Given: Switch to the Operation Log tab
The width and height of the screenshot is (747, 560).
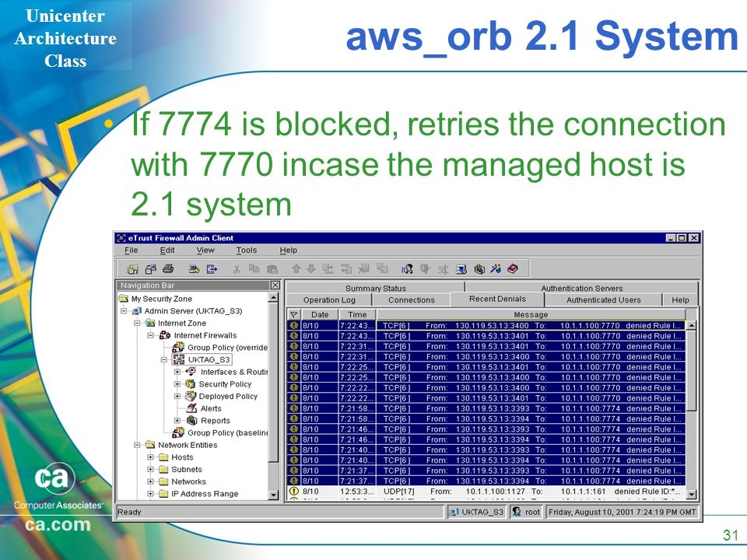Looking at the screenshot, I should [x=329, y=300].
